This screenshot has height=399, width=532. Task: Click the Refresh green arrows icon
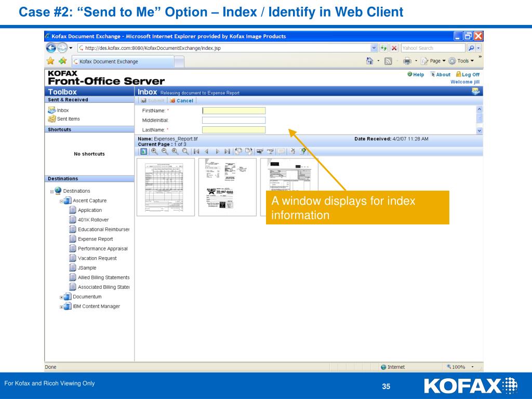click(383, 48)
